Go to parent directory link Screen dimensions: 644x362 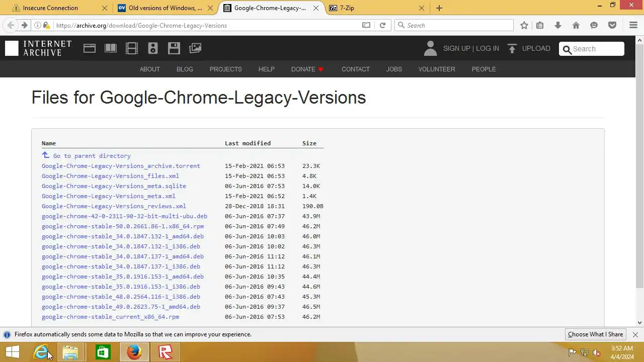click(x=92, y=156)
